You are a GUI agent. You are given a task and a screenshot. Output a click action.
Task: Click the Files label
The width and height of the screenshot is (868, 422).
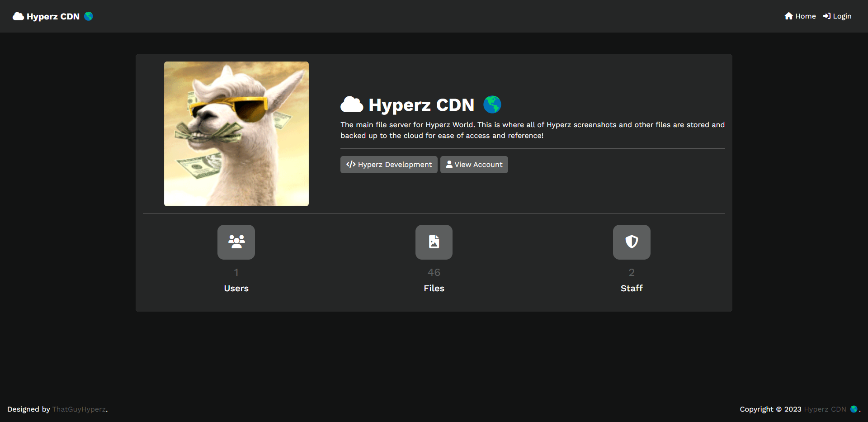pyautogui.click(x=434, y=288)
